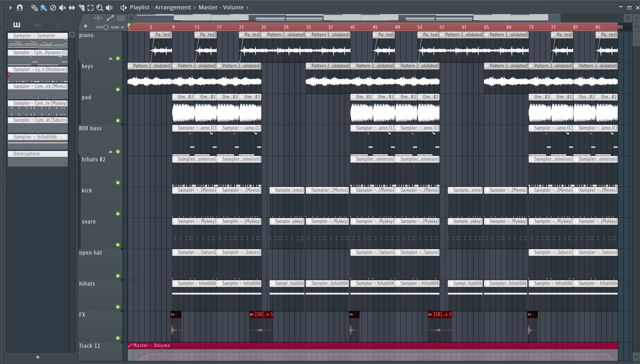Select the Slice tool
This screenshot has width=640, height=364.
pyautogui.click(x=81, y=8)
